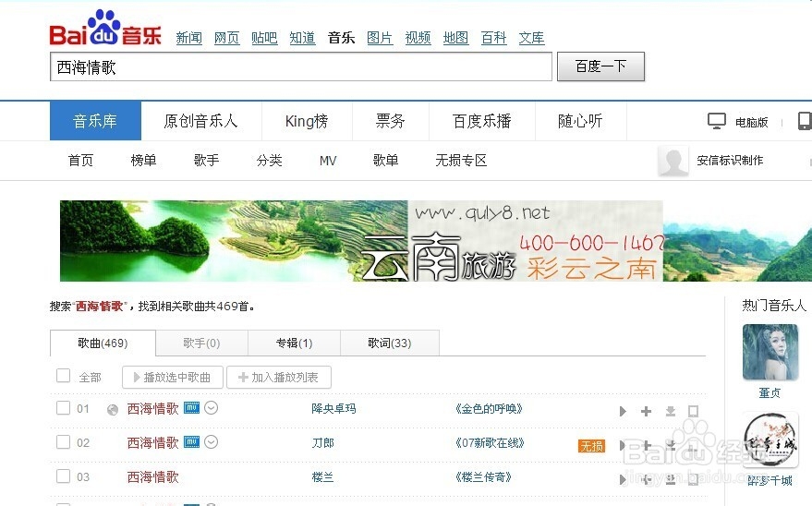The height and width of the screenshot is (506, 812).
Task: Play song 02 by 刀郎
Action: coord(623,445)
